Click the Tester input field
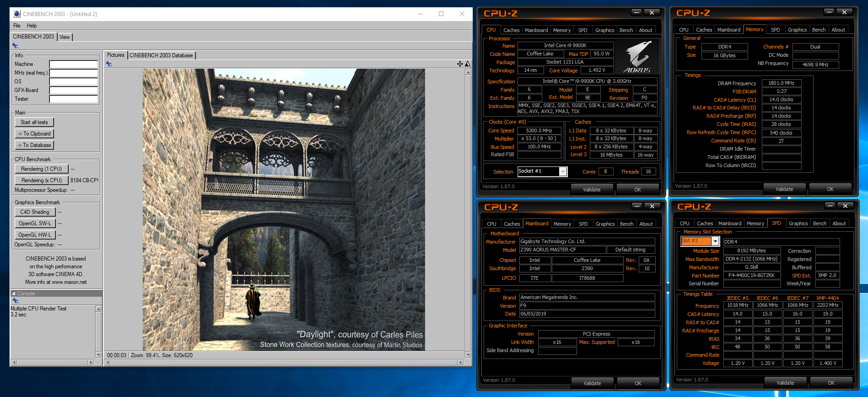Screen dimensions: 868x397 tap(74, 99)
